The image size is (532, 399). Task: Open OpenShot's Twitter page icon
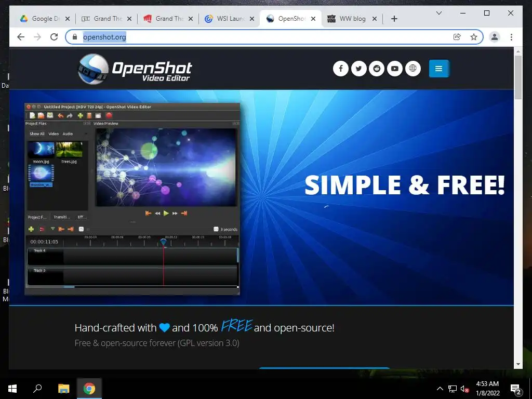(x=358, y=69)
